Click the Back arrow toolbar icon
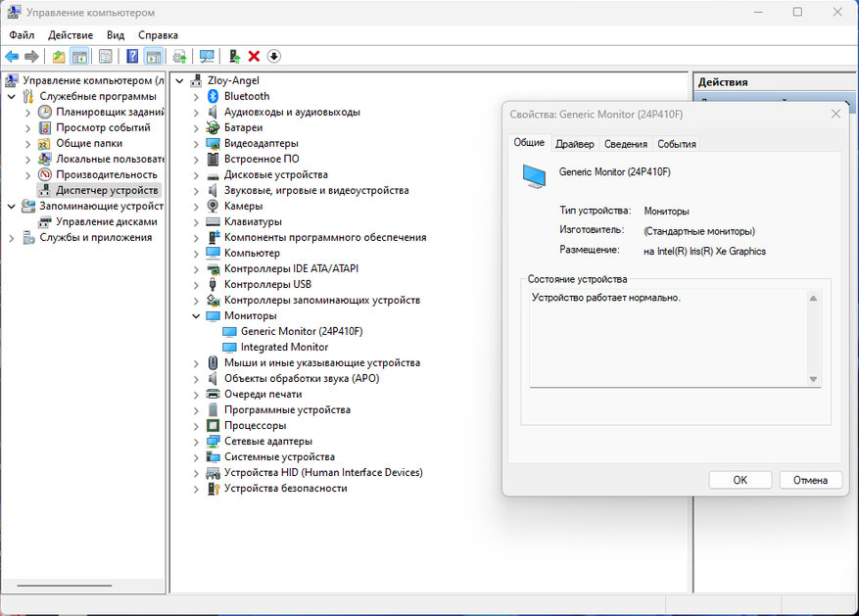The image size is (859, 616). [12, 57]
